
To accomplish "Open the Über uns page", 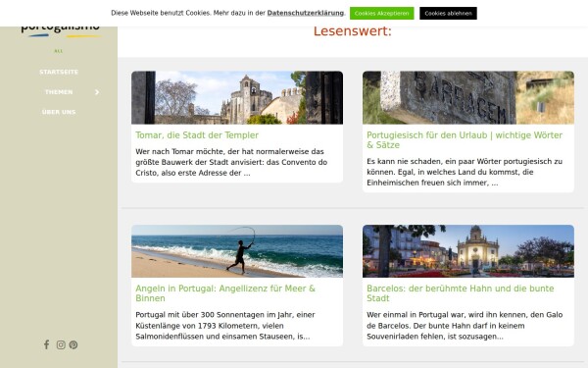I will click(59, 112).
